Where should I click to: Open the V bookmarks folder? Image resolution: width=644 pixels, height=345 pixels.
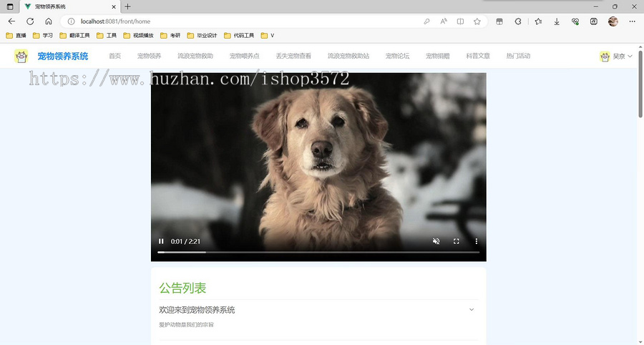[x=268, y=36]
